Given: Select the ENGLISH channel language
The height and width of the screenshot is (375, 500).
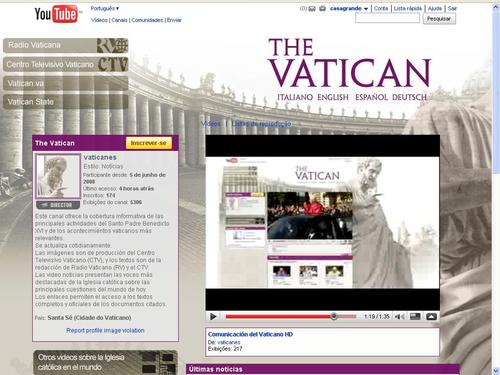Looking at the screenshot, I should coord(333,97).
